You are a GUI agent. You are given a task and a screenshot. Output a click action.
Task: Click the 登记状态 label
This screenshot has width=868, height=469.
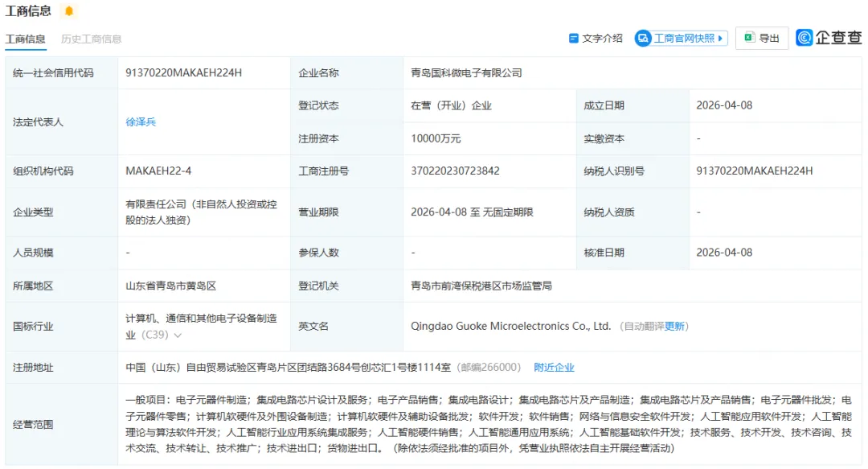(318, 105)
